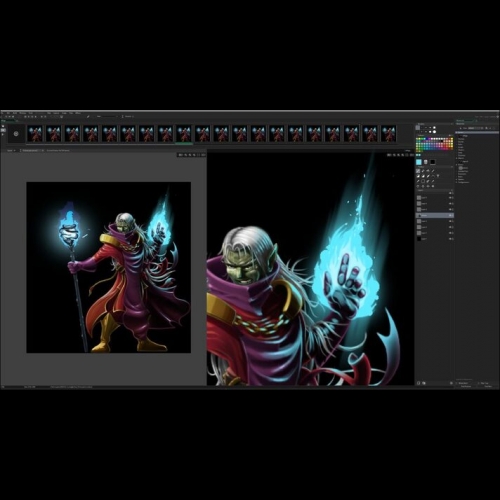Open the dropdown field in the top toolbar

(x=110, y=117)
